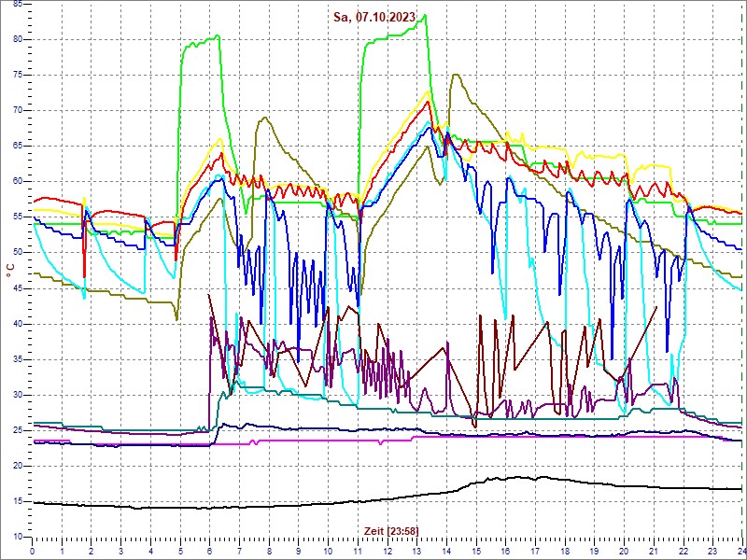Select the 30 tick on temperature axis
The image size is (747, 560).
point(18,395)
